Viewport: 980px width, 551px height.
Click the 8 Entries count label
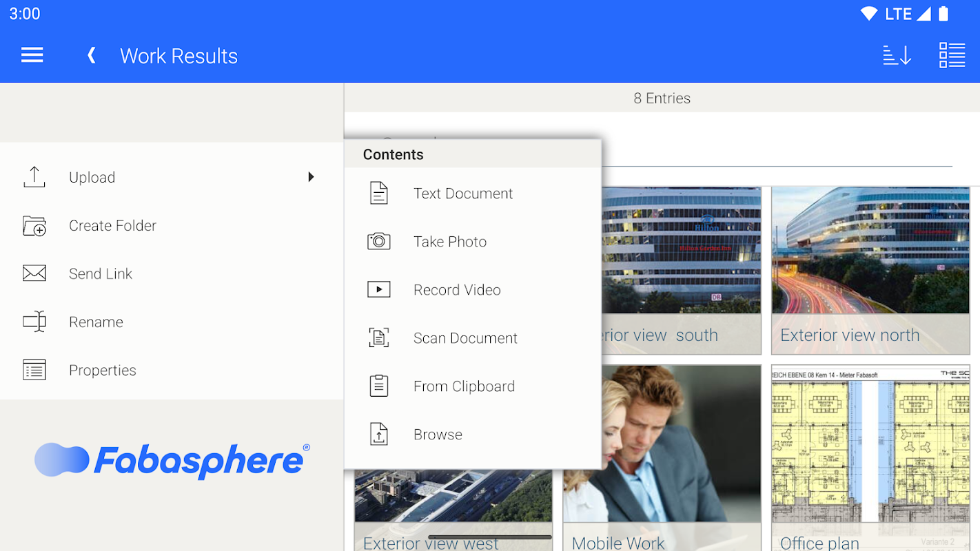(x=662, y=98)
